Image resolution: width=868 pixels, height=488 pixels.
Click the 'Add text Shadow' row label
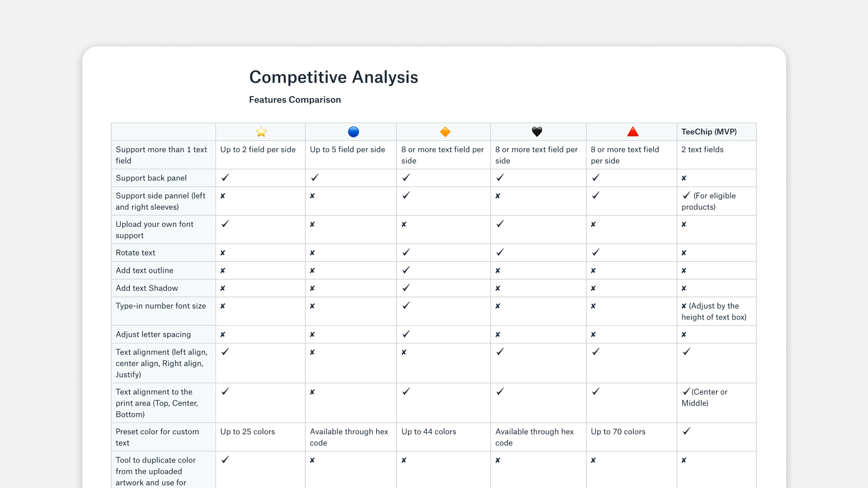[x=147, y=288]
